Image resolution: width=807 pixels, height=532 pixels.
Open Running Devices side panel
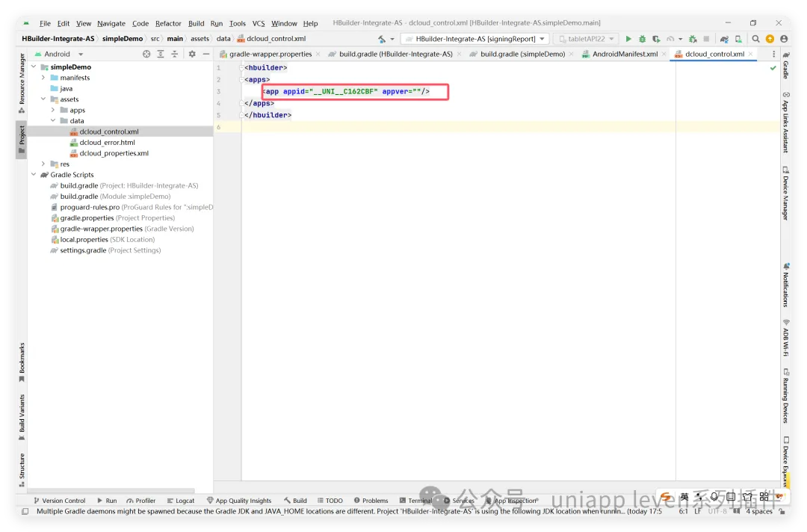tap(786, 396)
